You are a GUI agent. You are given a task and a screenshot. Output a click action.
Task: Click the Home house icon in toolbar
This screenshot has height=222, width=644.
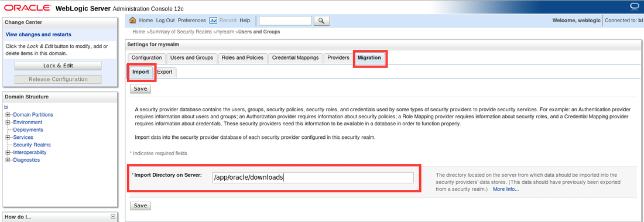click(x=133, y=21)
